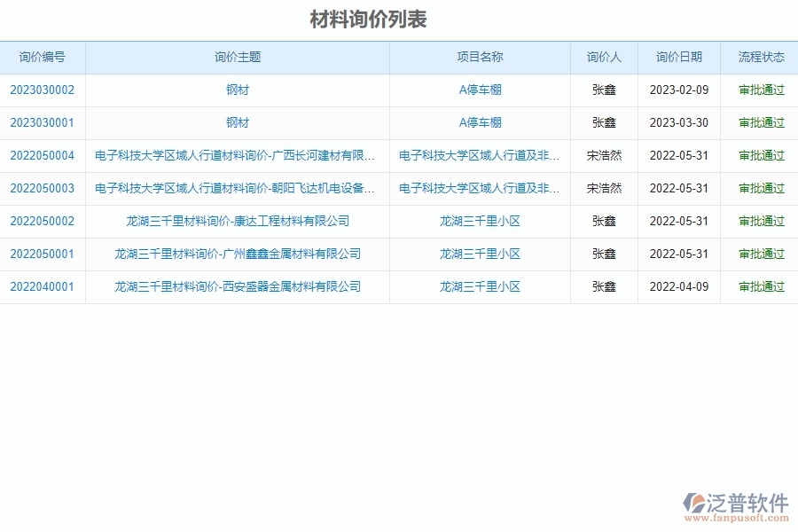Open inquiry record 2023030002
The width and height of the screenshot is (798, 532).
[43, 90]
